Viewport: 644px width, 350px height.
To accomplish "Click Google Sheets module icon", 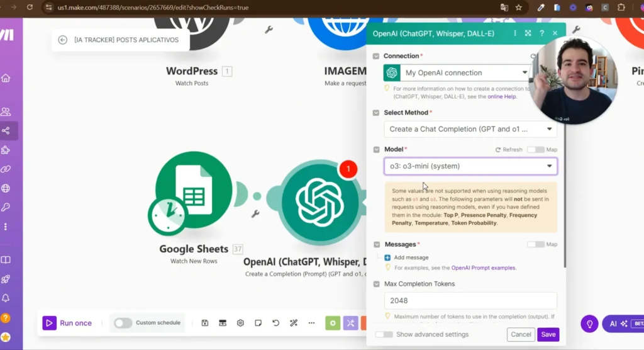I will [194, 190].
